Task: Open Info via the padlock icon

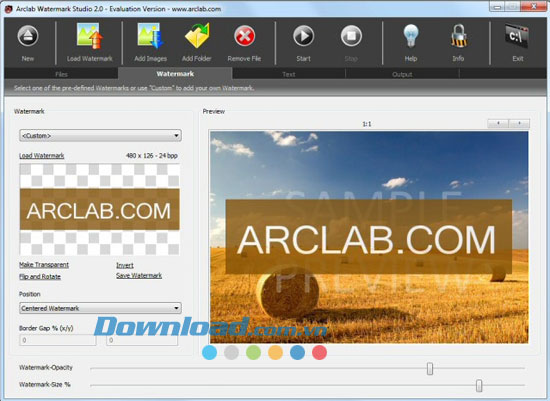Action: tap(458, 36)
